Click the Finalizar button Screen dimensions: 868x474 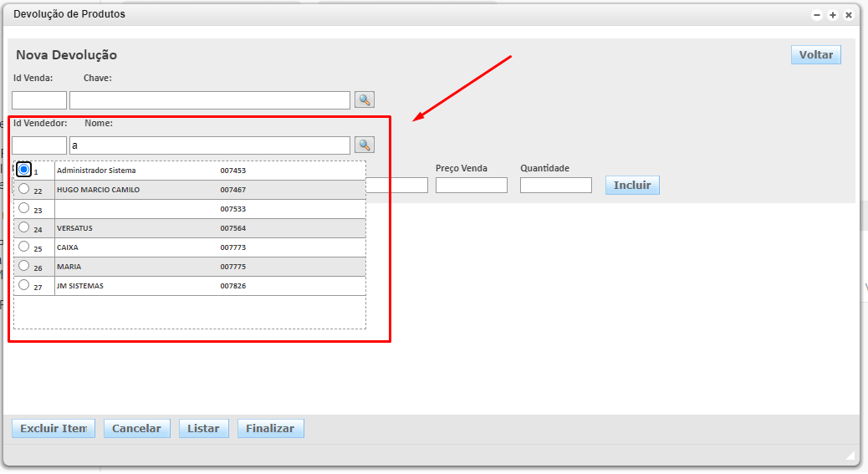coord(270,428)
